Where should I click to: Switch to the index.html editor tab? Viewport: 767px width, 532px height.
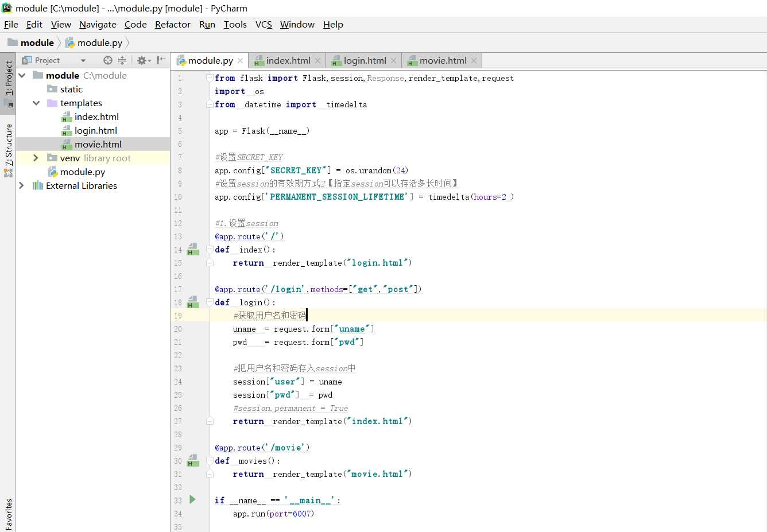[x=288, y=60]
